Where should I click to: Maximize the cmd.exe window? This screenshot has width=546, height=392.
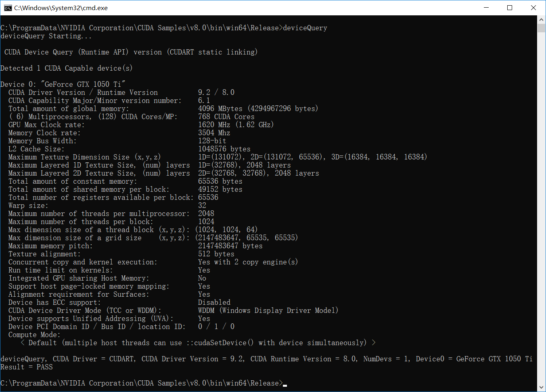click(510, 8)
